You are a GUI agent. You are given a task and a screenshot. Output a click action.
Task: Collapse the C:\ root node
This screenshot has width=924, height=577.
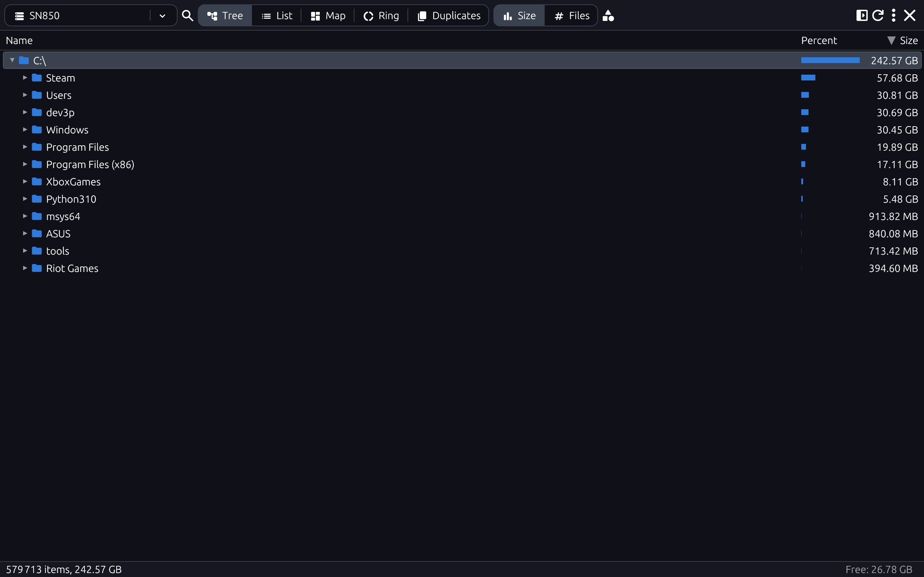12,60
